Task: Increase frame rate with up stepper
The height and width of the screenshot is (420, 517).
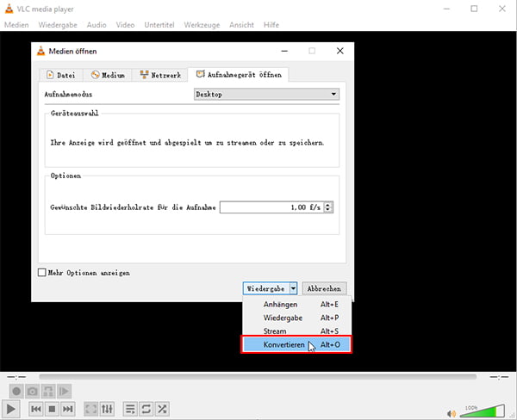Action: 327,205
